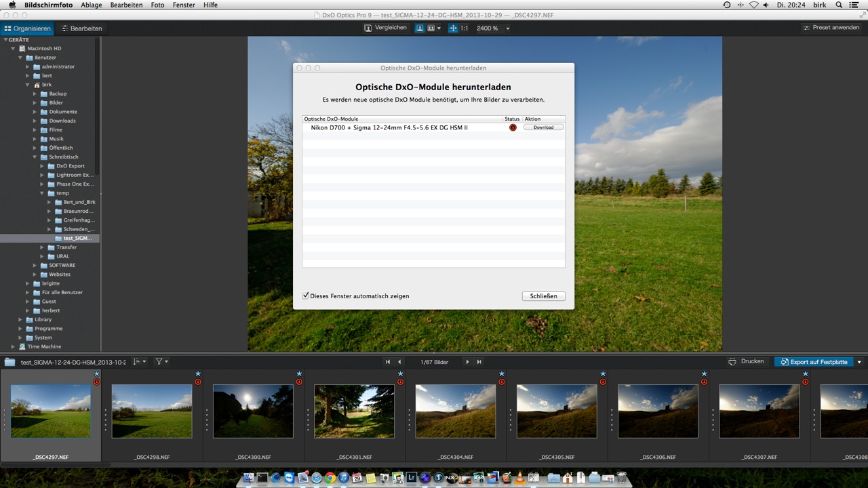Switch to the Organisieren tab

click(x=27, y=28)
